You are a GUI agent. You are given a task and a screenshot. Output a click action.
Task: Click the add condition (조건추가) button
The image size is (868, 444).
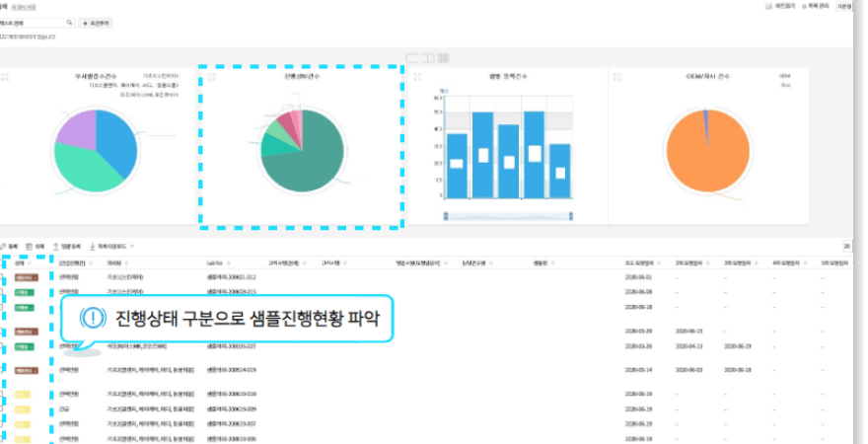[x=97, y=22]
